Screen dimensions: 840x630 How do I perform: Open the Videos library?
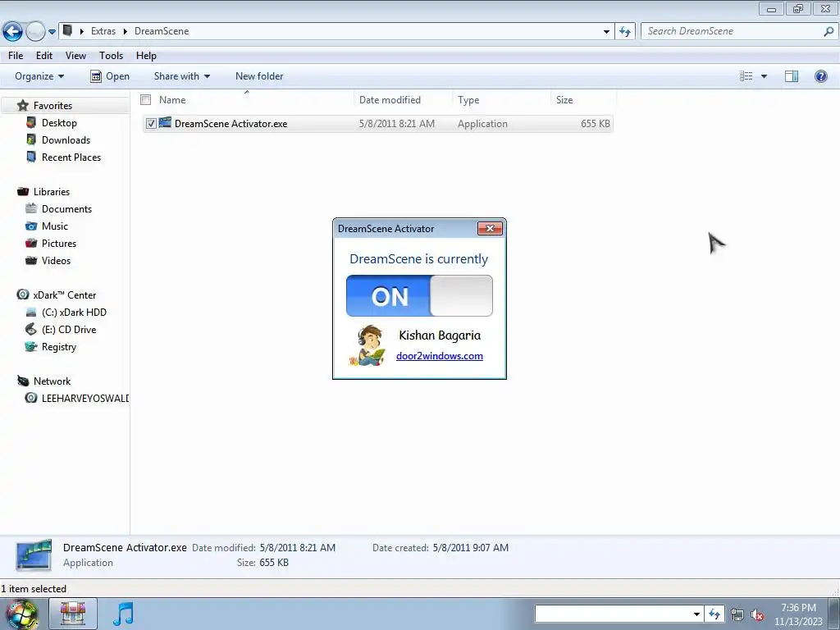(57, 260)
